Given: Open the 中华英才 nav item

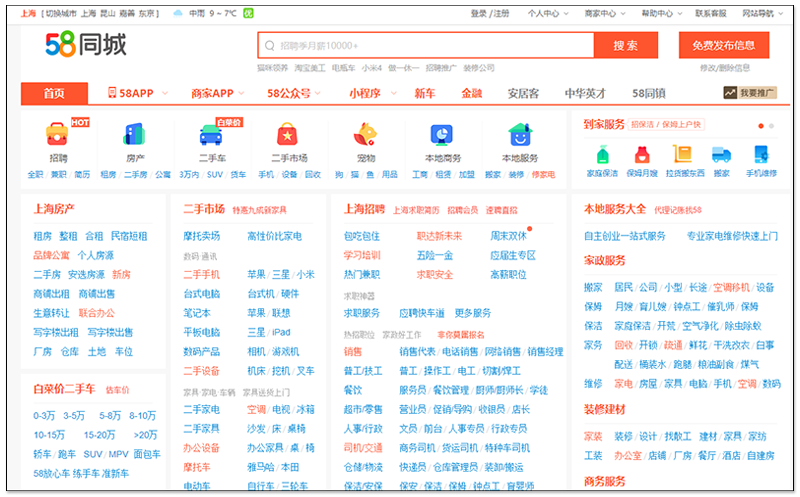Looking at the screenshot, I should point(585,93).
